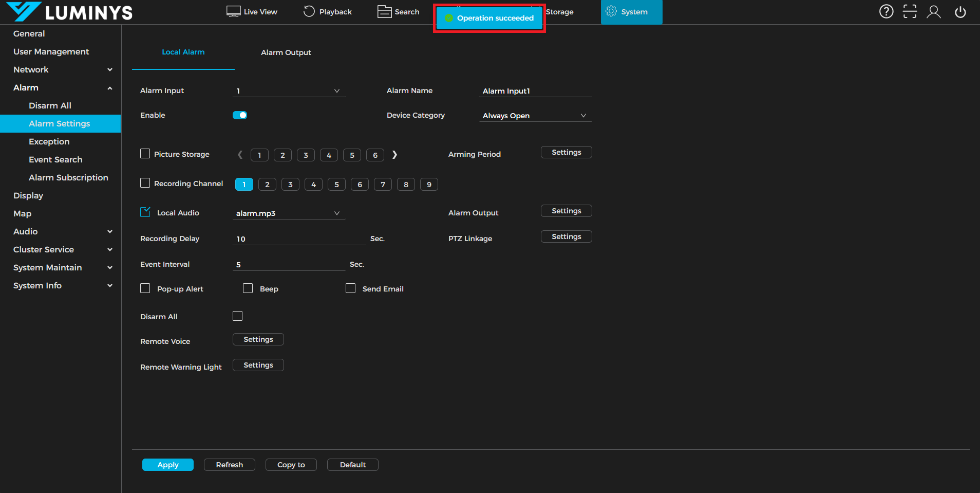Viewport: 980px width, 493px height.
Task: Click the System gear icon
Action: 611,11
